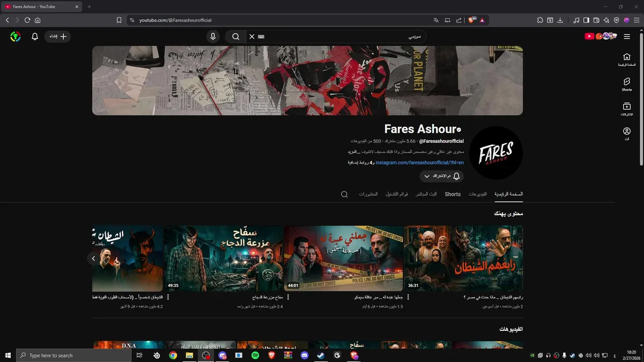
Task: Click the @Faresashourofficial channel handle
Action: (x=441, y=141)
